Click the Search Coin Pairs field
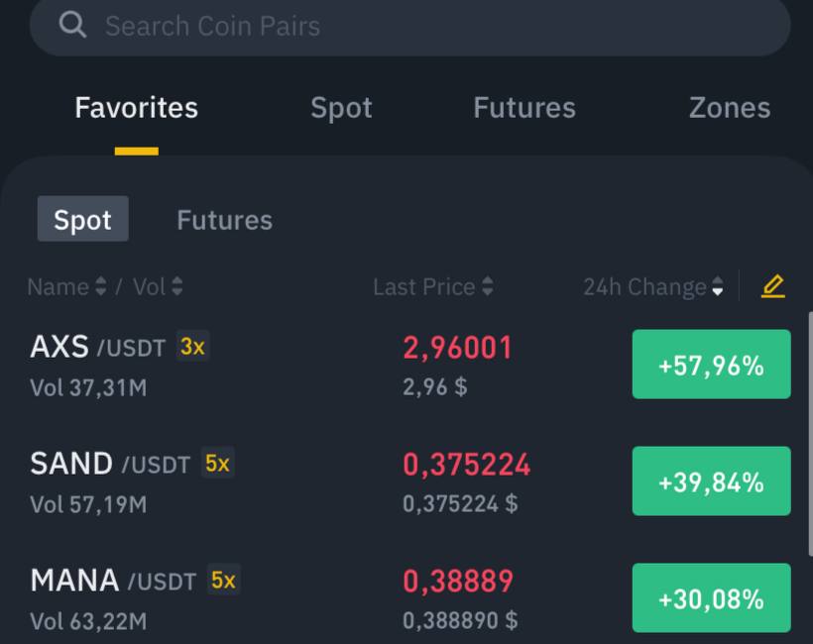This screenshot has width=813, height=644. [x=410, y=25]
